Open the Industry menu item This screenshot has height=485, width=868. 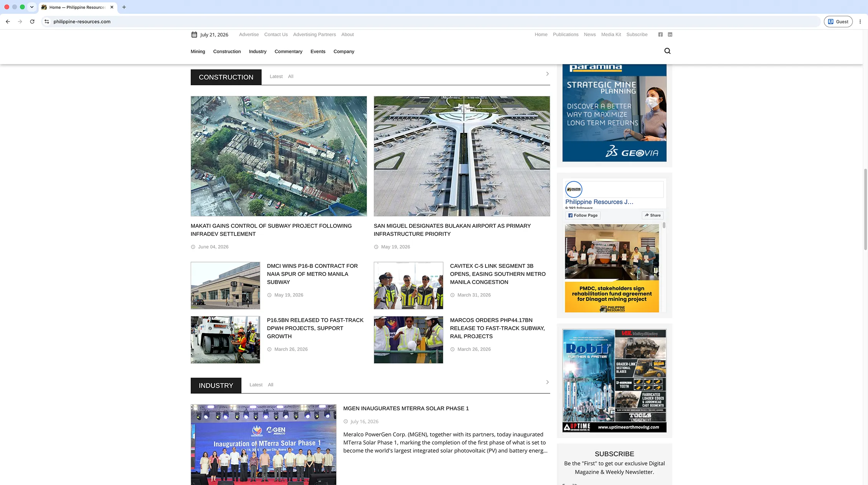click(x=257, y=51)
